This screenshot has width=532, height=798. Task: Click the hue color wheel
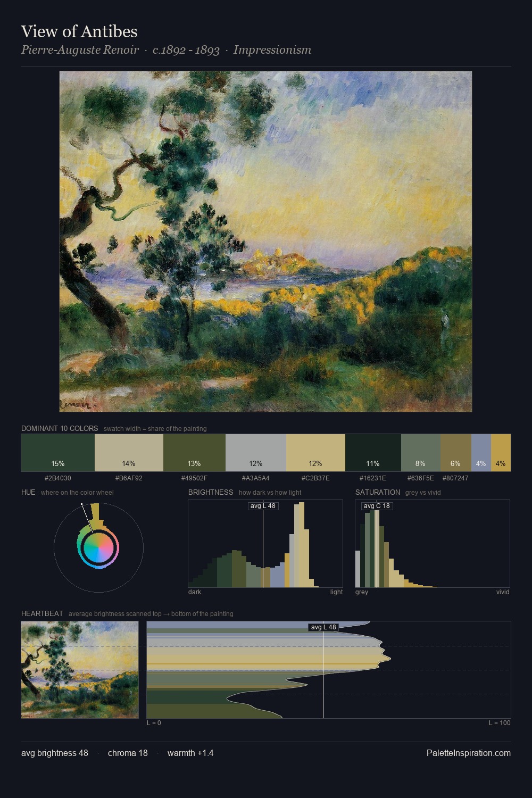tap(98, 547)
